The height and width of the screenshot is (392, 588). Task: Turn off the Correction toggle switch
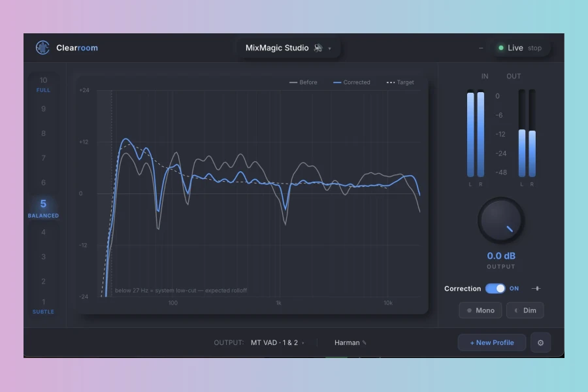pos(495,289)
